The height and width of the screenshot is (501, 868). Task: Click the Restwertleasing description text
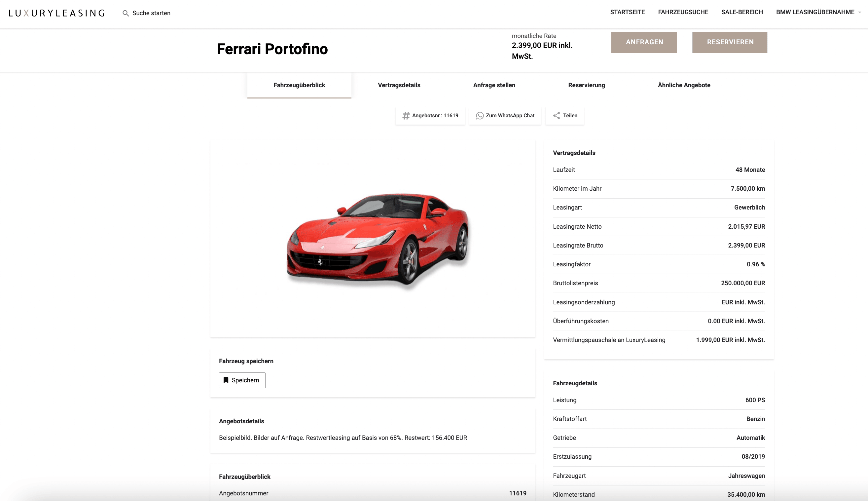[343, 438]
